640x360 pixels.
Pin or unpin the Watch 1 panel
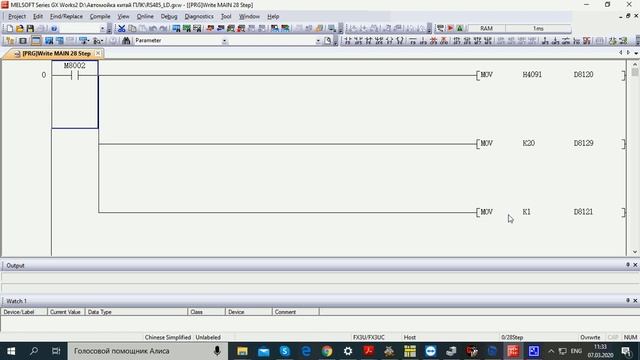point(628,300)
